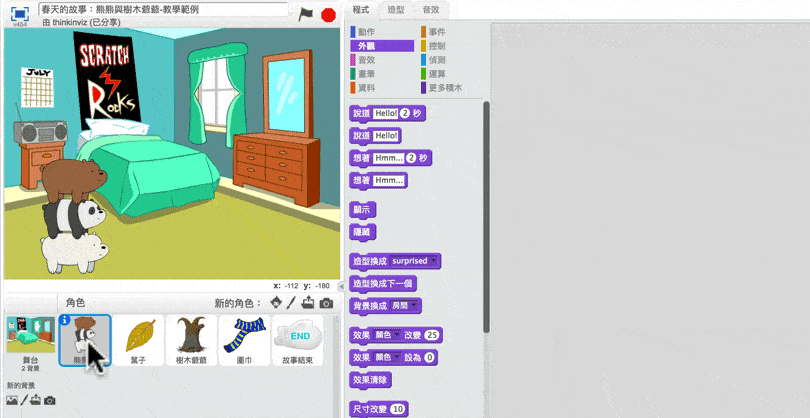Select the 樹木爺爺 sprite thumbnail
Screen dimensions: 810x418
coord(191,340)
